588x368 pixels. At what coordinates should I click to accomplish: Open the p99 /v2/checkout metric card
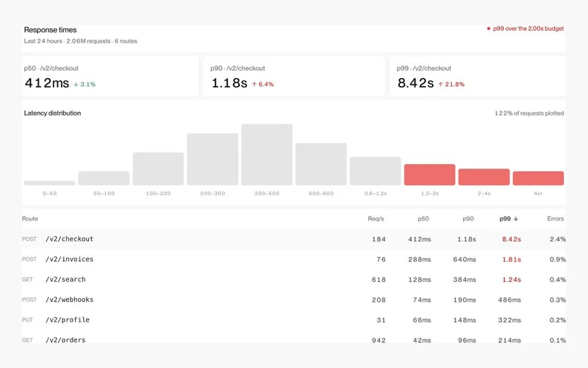pyautogui.click(x=477, y=77)
